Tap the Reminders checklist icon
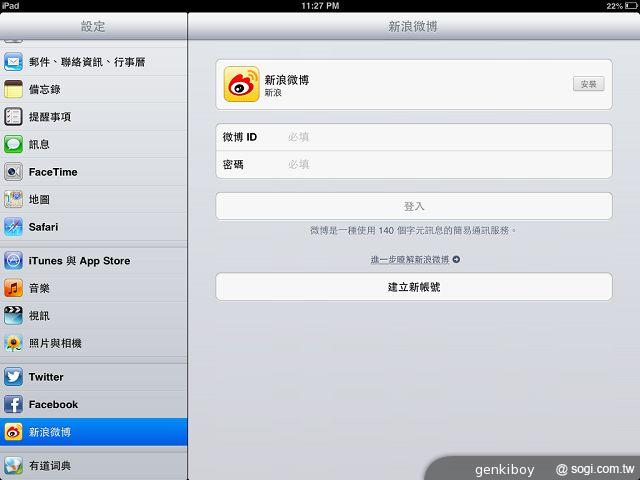 [13, 117]
